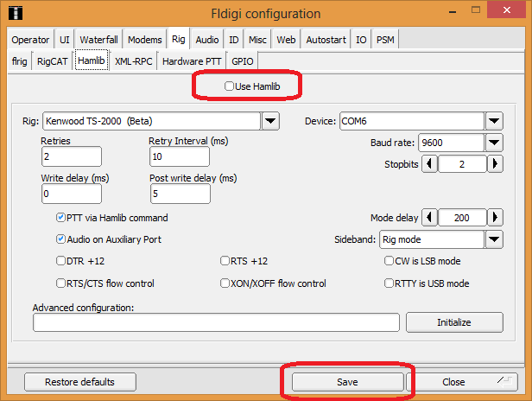Open the Rig model dropdown
Image resolution: width=532 pixels, height=401 pixels.
270,120
